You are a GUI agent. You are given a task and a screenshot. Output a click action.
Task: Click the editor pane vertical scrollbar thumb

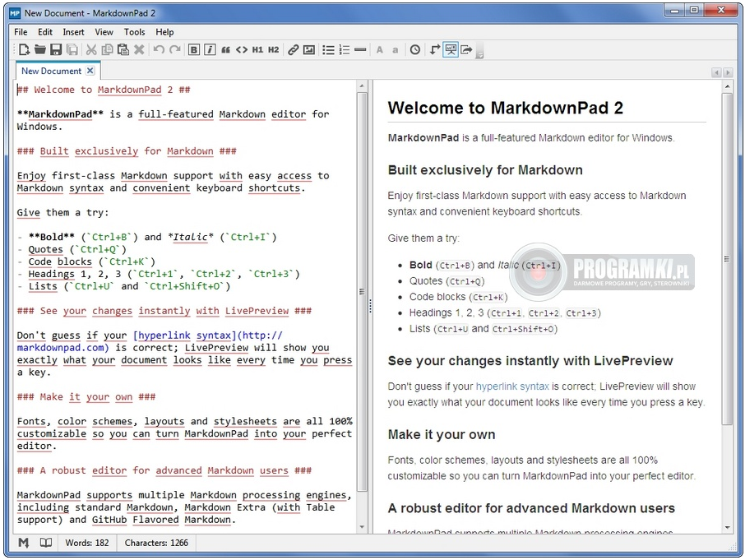pyautogui.click(x=362, y=291)
